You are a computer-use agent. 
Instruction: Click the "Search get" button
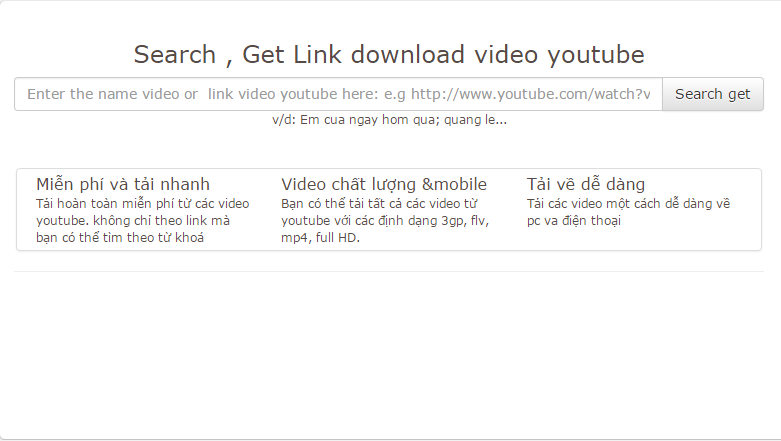(x=713, y=94)
